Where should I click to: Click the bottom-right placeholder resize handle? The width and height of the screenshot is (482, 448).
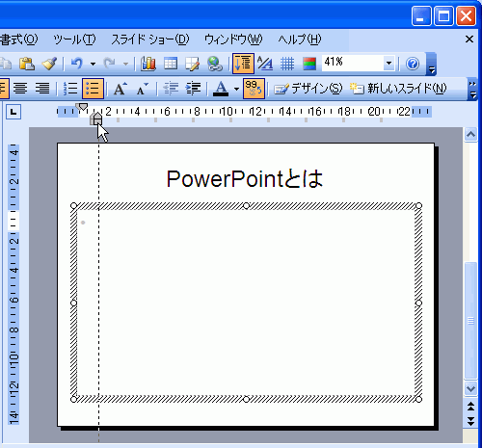pos(418,399)
